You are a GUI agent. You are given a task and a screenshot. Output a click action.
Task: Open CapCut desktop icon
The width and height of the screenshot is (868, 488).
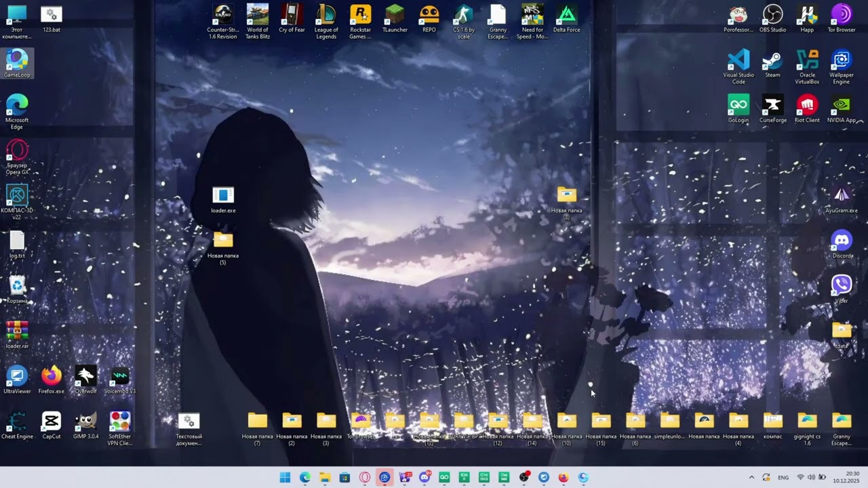coord(52,426)
